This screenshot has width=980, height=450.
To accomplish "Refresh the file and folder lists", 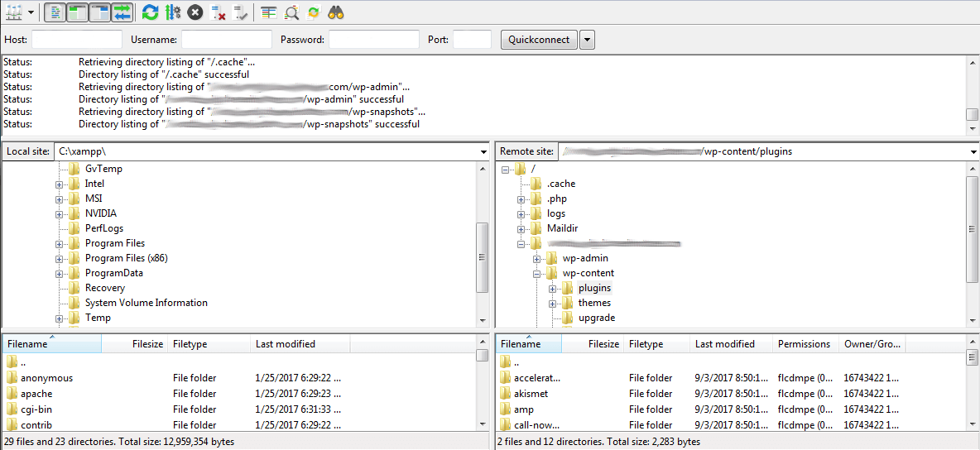I will 150,12.
